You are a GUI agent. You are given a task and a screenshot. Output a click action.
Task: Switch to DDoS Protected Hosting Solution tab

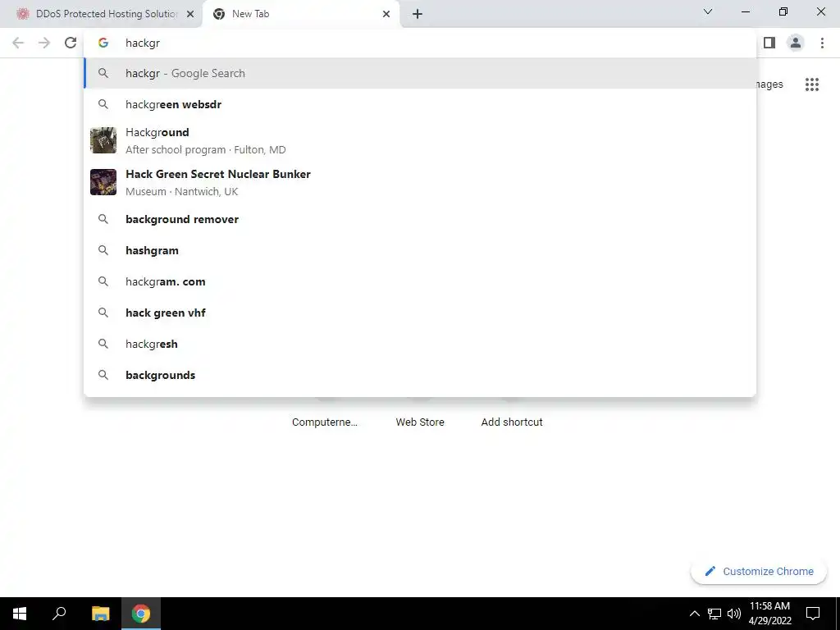101,14
